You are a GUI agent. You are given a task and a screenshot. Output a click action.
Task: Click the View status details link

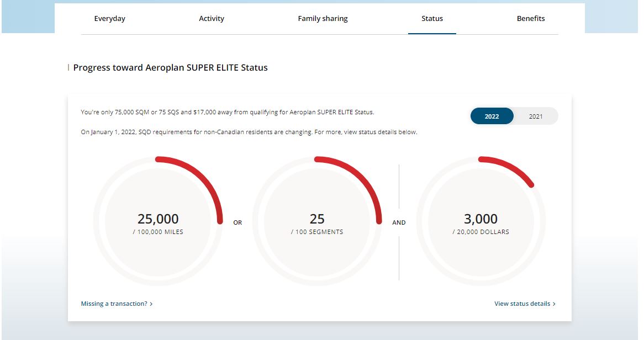tap(525, 304)
